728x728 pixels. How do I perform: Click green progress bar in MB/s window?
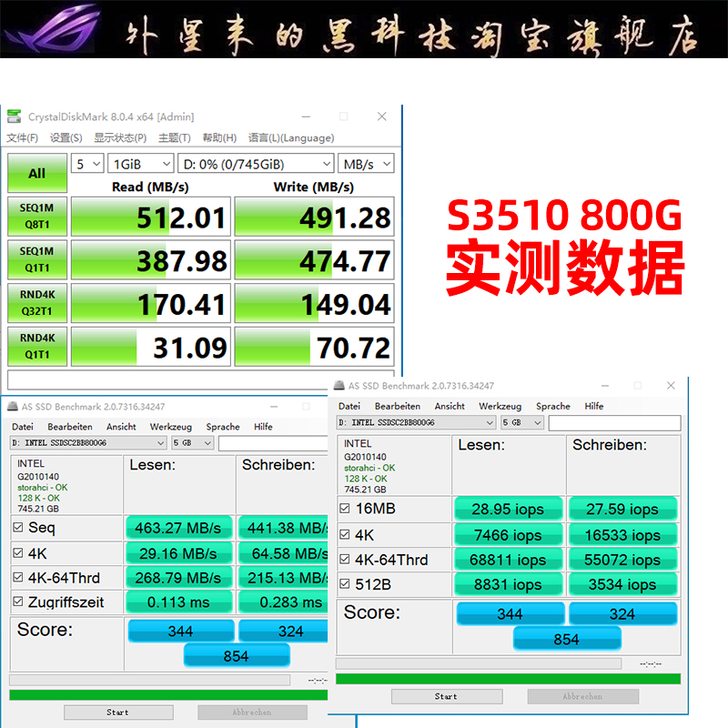tap(168, 695)
